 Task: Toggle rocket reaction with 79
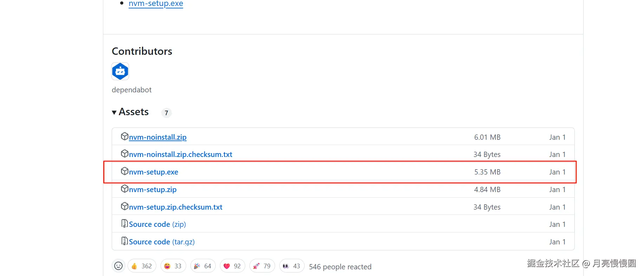[x=262, y=266]
